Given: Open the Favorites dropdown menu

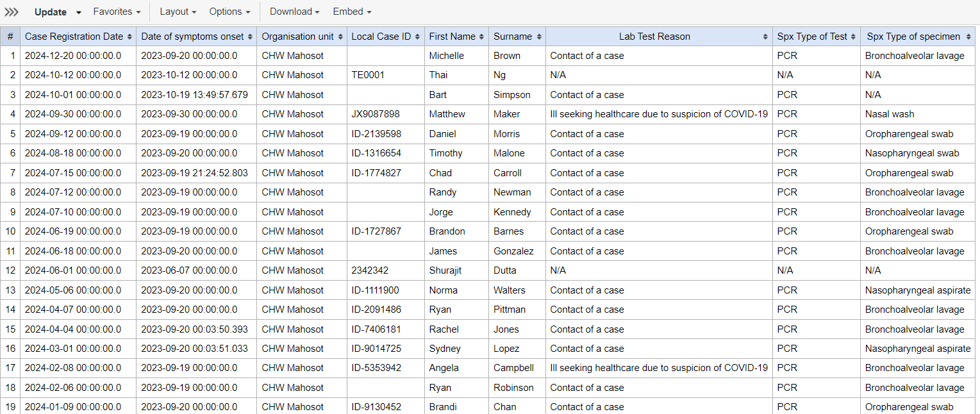Looking at the screenshot, I should (x=117, y=12).
